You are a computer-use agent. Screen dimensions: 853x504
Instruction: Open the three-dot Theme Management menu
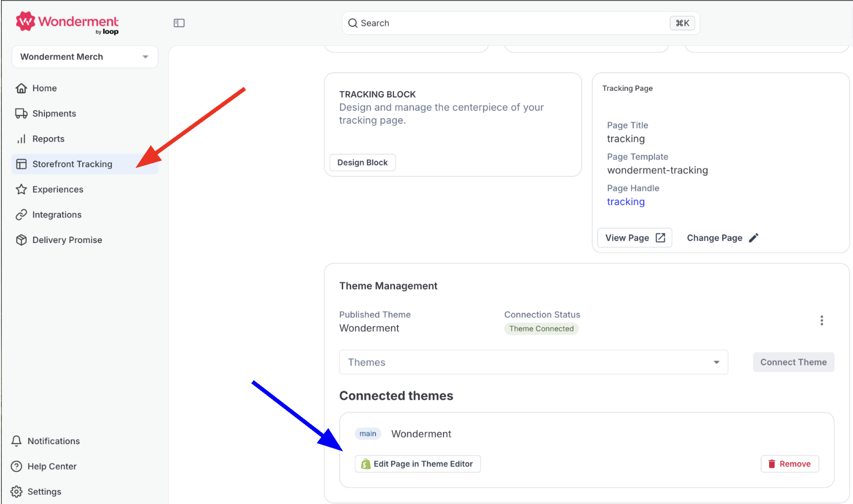[822, 320]
